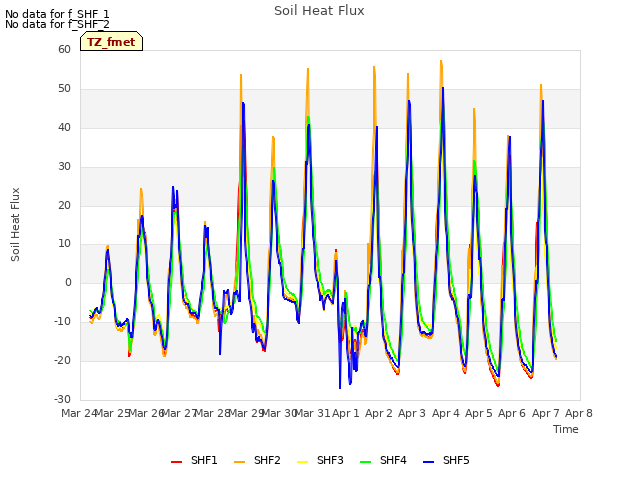Click the Mar 31 x-axis date label
The height and width of the screenshot is (480, 640).
coord(313,413)
